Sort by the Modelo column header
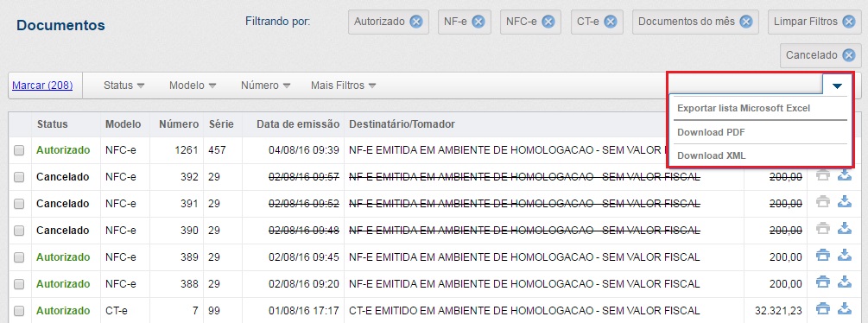868x323 pixels. (x=123, y=123)
